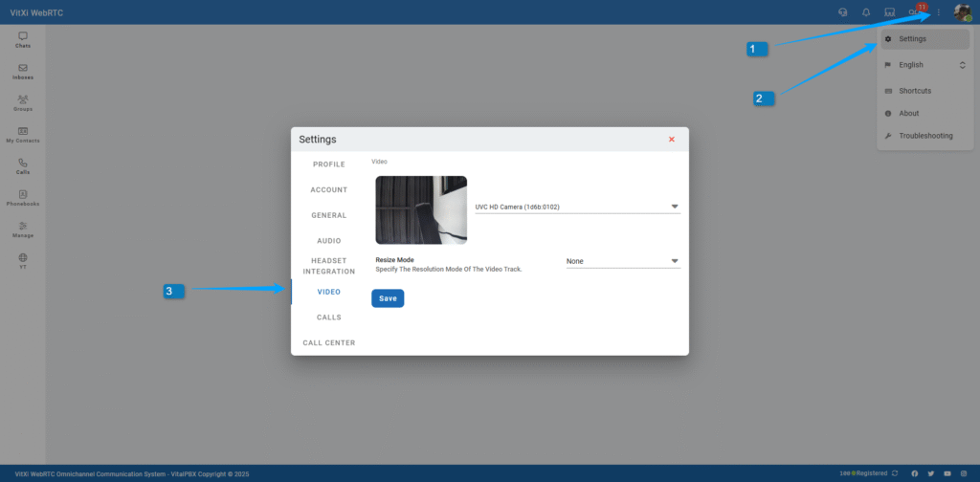Click the Save button
980x482 pixels.
tap(388, 298)
